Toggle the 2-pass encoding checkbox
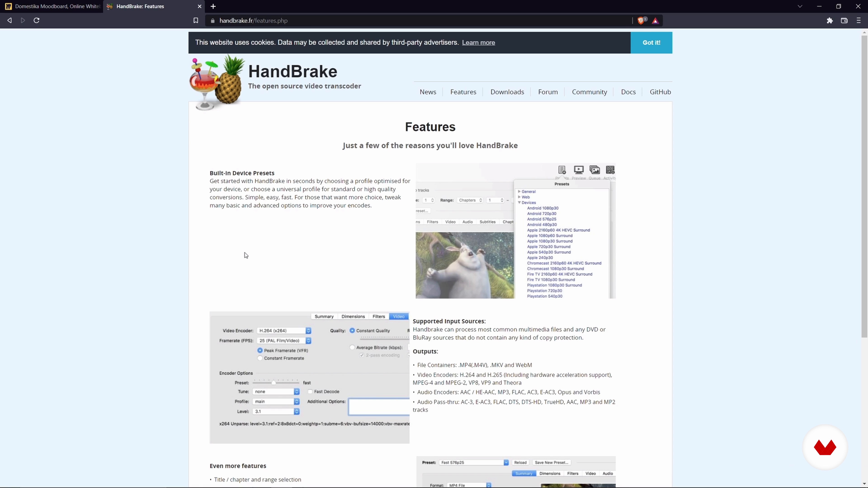 (362, 355)
